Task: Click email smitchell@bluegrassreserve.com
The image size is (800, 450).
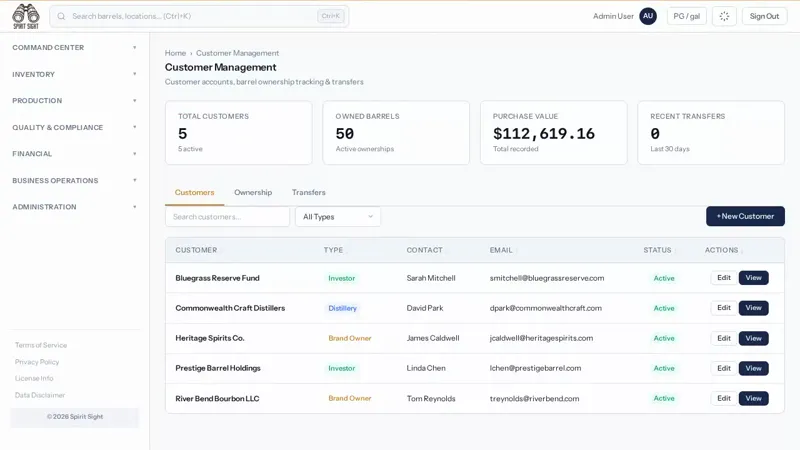Action: coord(547,278)
